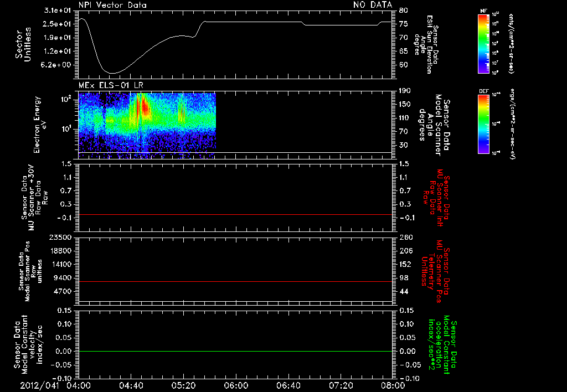Select the 'Model Scanner Pos Raw unitless' axis title
The width and height of the screenshot is (567, 392).
[x=31, y=271]
